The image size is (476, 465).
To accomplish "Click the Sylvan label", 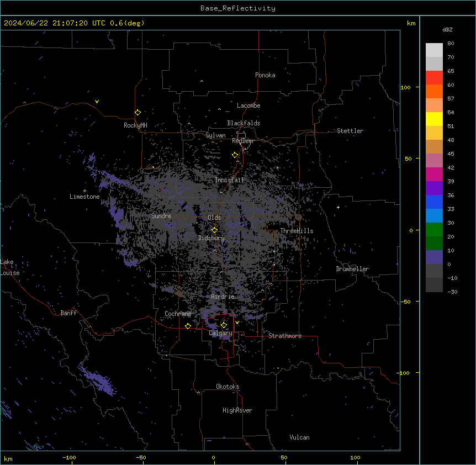I will [x=215, y=135].
